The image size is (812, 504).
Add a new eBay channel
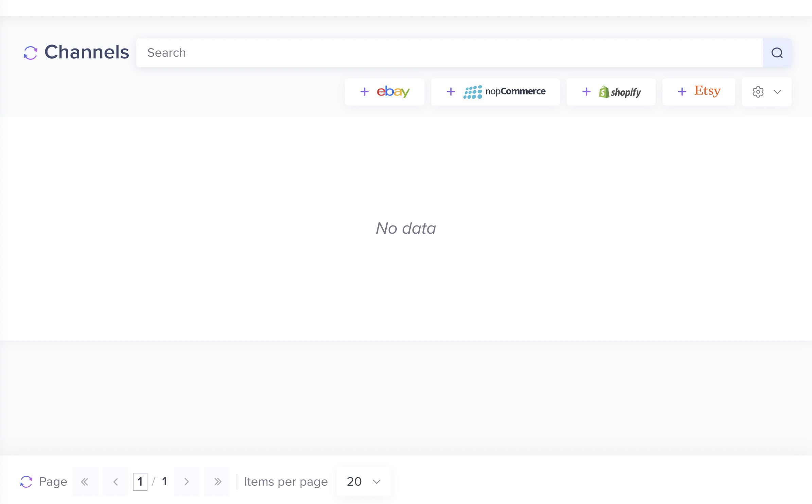point(384,92)
